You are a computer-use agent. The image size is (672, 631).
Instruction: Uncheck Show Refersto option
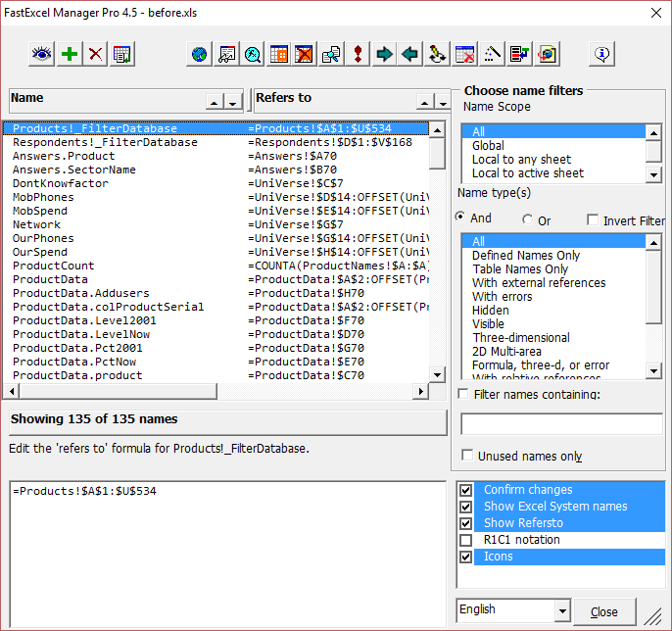[466, 523]
